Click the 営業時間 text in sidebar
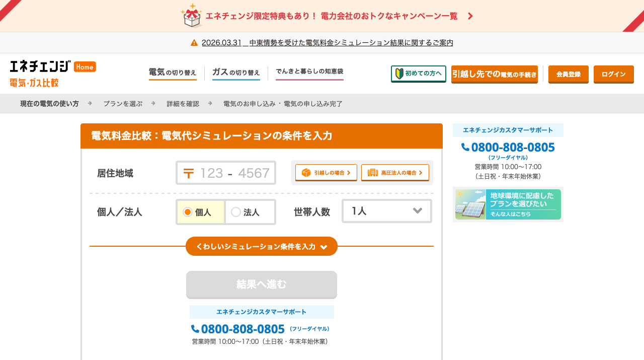The height and width of the screenshot is (360, 644). click(x=508, y=167)
